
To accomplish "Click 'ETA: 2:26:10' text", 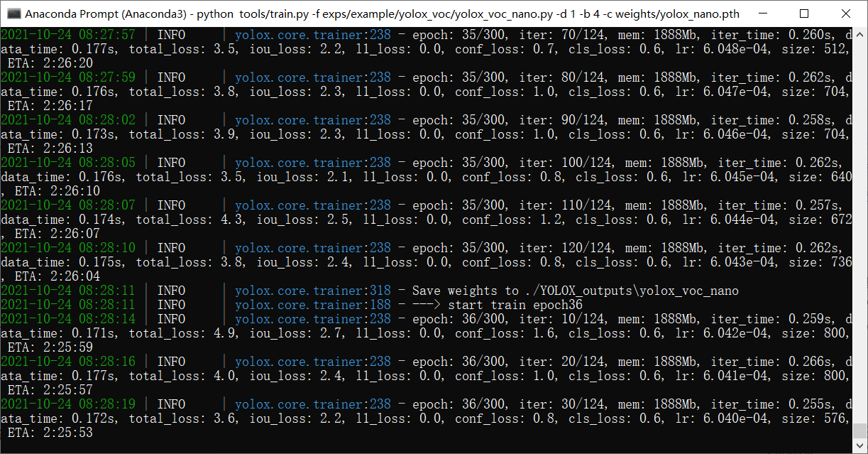I will tap(57, 191).
